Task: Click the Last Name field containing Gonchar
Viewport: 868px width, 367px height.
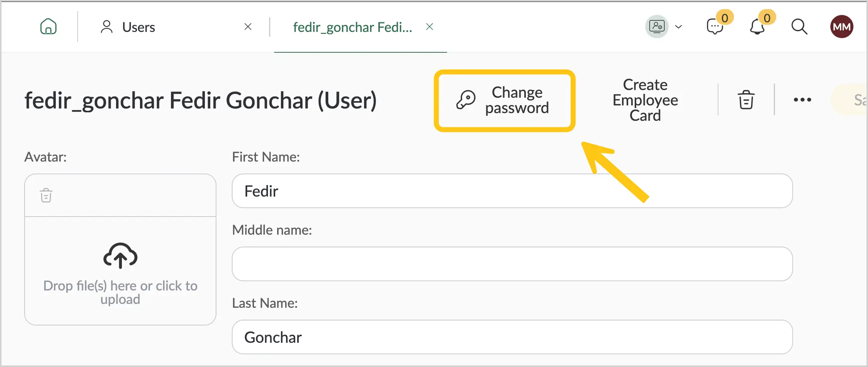Action: tap(512, 337)
